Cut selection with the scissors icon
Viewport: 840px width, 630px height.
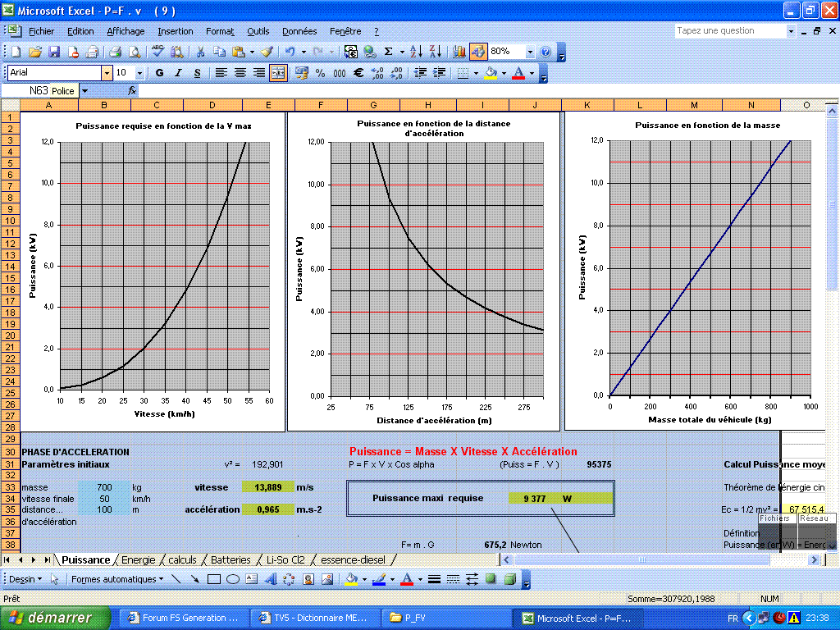(x=200, y=52)
